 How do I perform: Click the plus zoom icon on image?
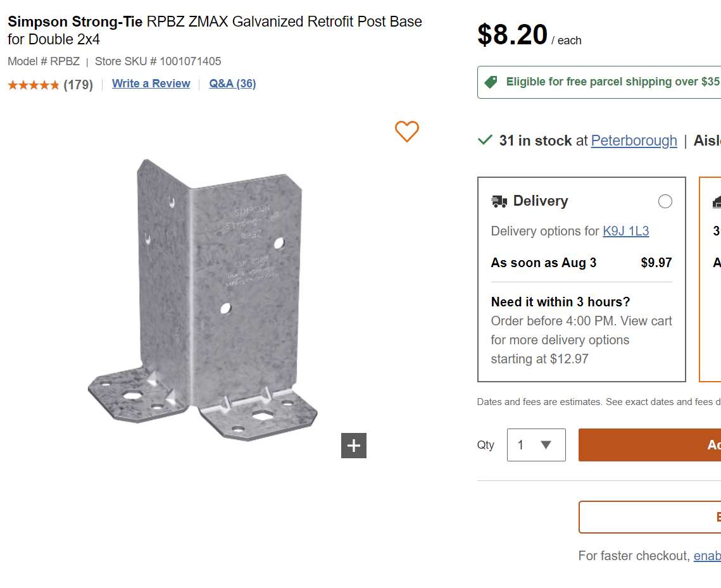pyautogui.click(x=354, y=446)
